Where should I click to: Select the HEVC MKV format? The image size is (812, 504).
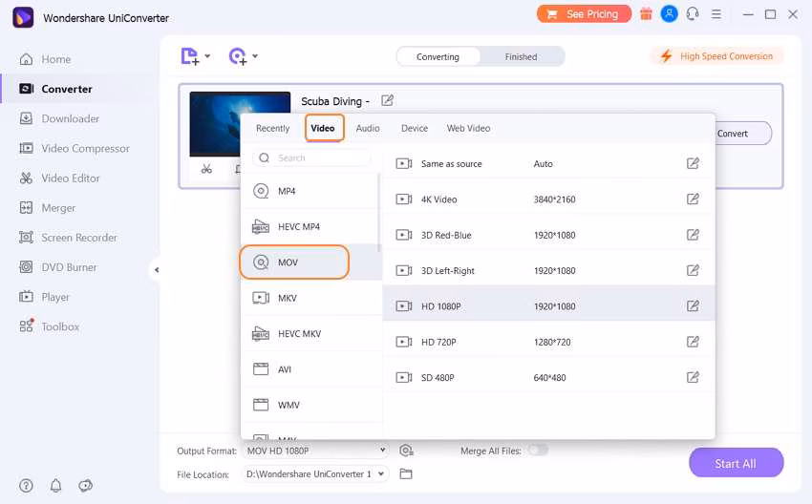tap(310, 334)
